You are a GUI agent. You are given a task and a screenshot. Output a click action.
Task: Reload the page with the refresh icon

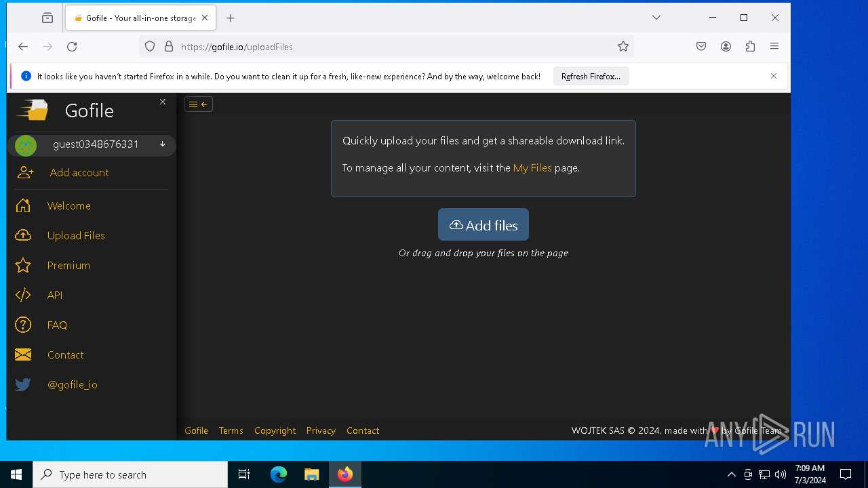click(x=72, y=47)
